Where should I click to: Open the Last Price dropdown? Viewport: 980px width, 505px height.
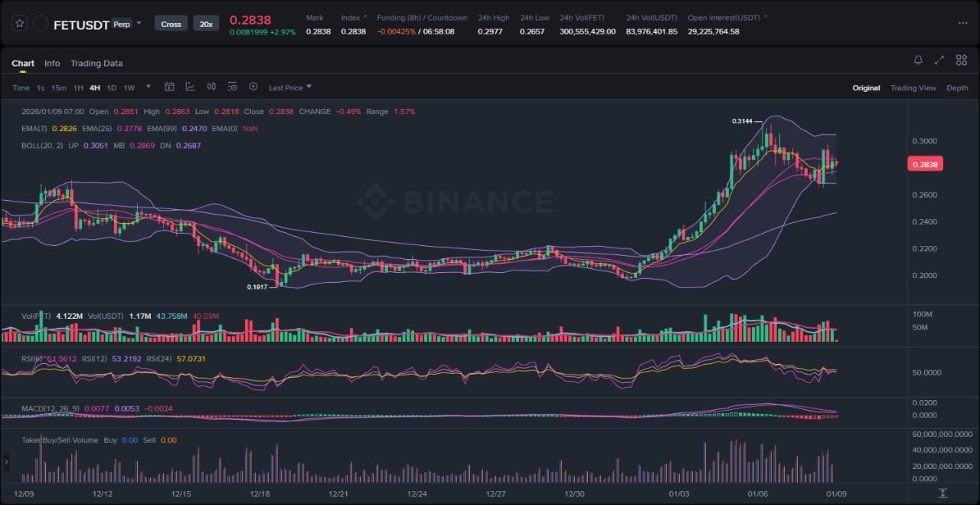tap(289, 88)
